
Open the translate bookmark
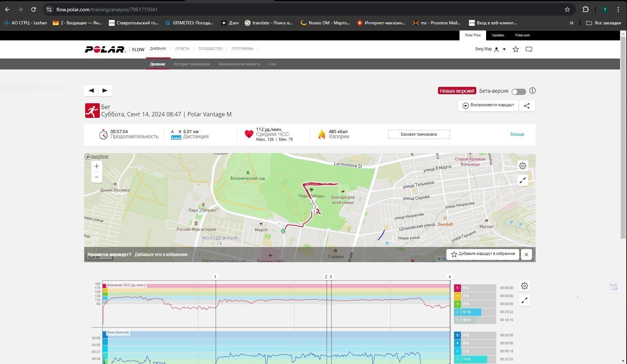(x=268, y=23)
